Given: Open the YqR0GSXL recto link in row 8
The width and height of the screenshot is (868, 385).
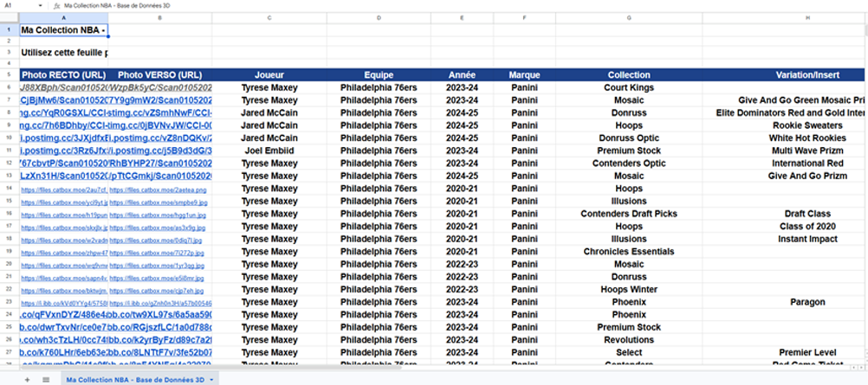Looking at the screenshot, I should [x=63, y=112].
